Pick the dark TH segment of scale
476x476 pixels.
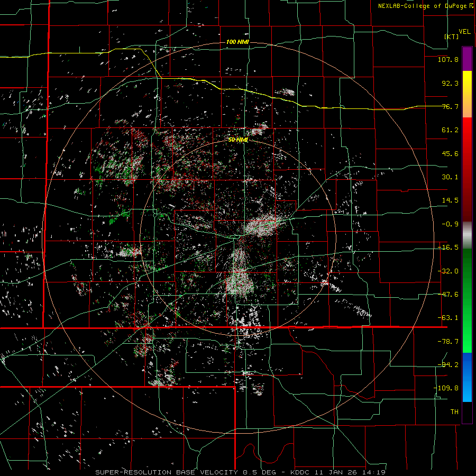click(x=467, y=412)
